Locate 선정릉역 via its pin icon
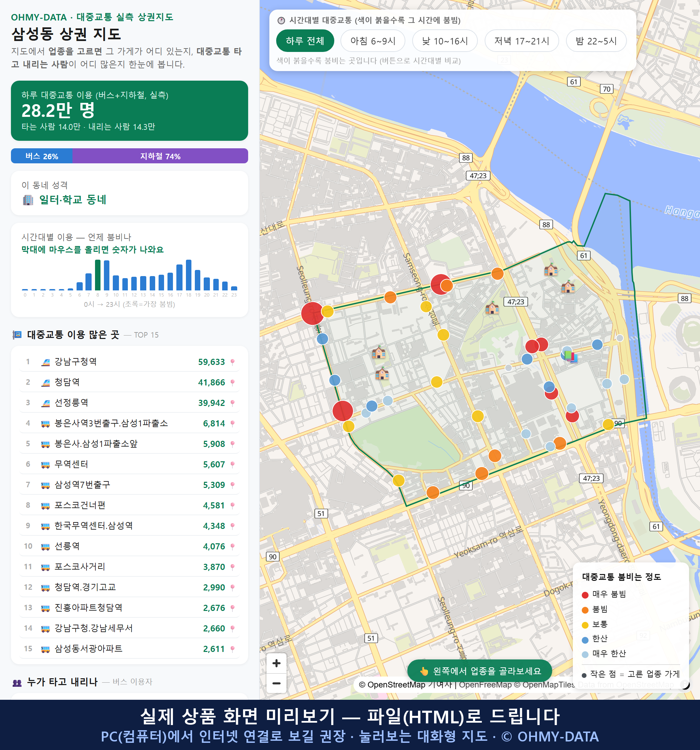Viewport: 700px width, 750px height. (x=232, y=403)
